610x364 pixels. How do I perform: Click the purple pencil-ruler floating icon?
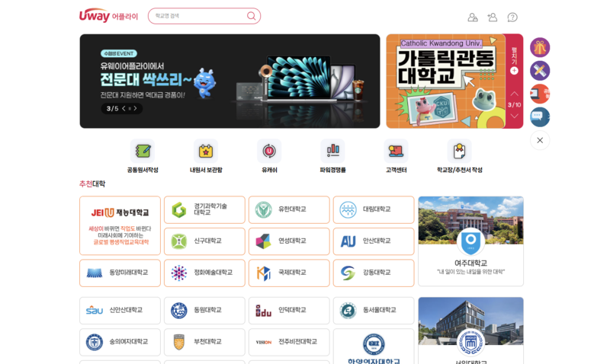coord(540,71)
